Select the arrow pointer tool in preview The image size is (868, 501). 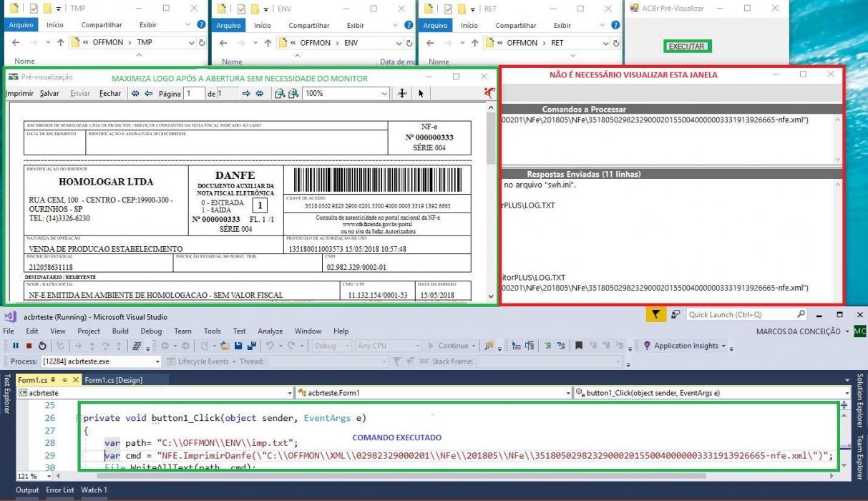click(x=421, y=94)
